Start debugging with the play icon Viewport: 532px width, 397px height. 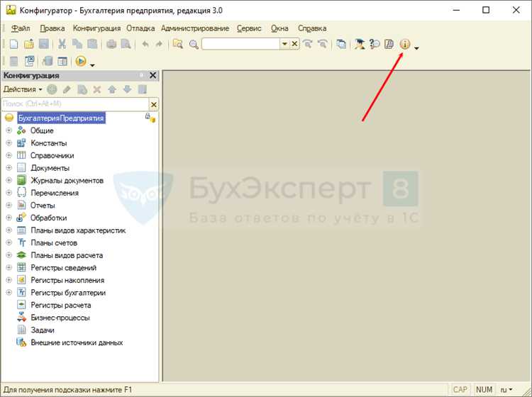[x=81, y=61]
